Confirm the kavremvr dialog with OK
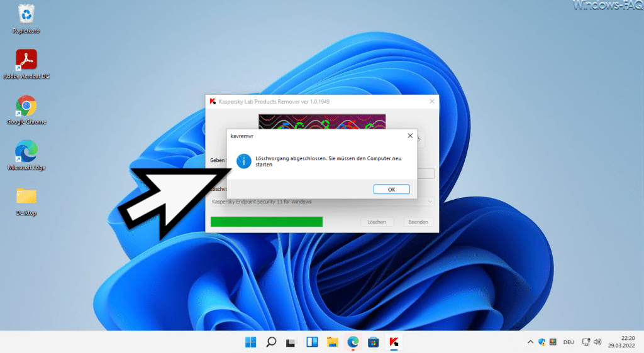This screenshot has height=353, width=644. point(391,190)
